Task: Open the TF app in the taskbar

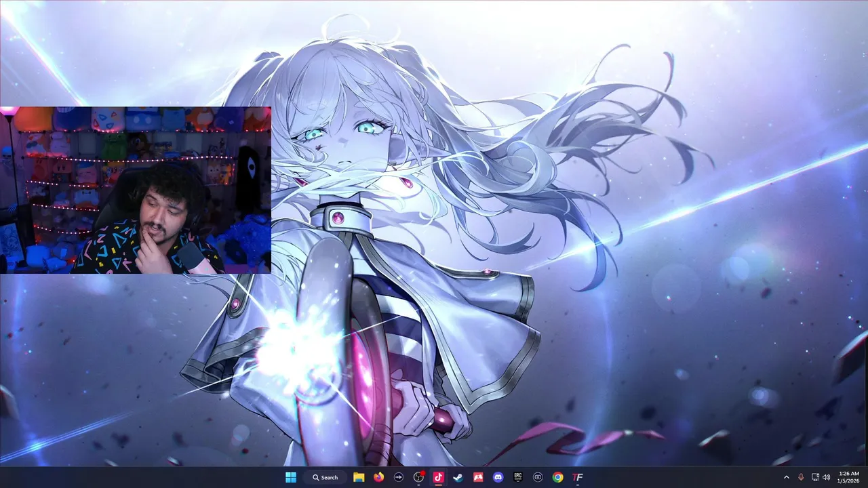Action: point(578,477)
